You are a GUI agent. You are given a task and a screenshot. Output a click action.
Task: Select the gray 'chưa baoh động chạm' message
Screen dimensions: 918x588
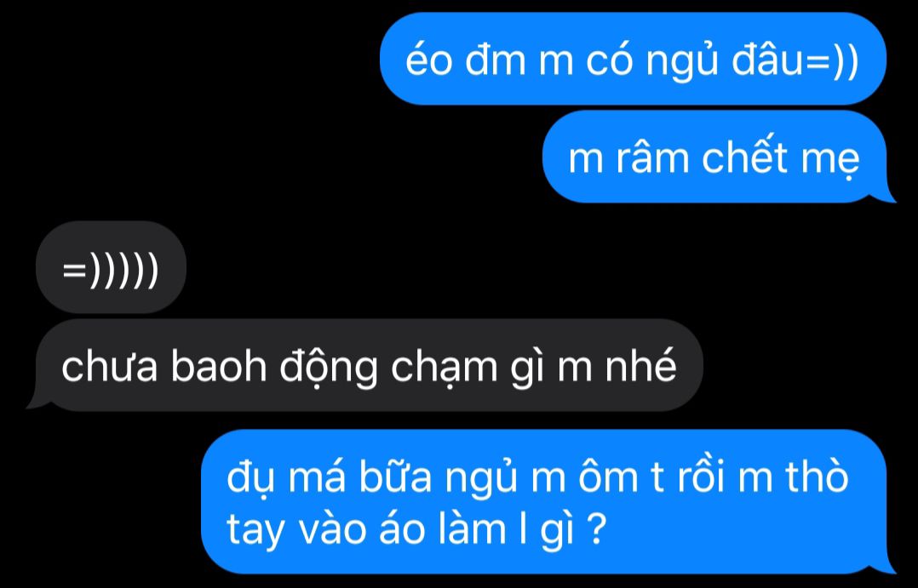click(x=364, y=366)
